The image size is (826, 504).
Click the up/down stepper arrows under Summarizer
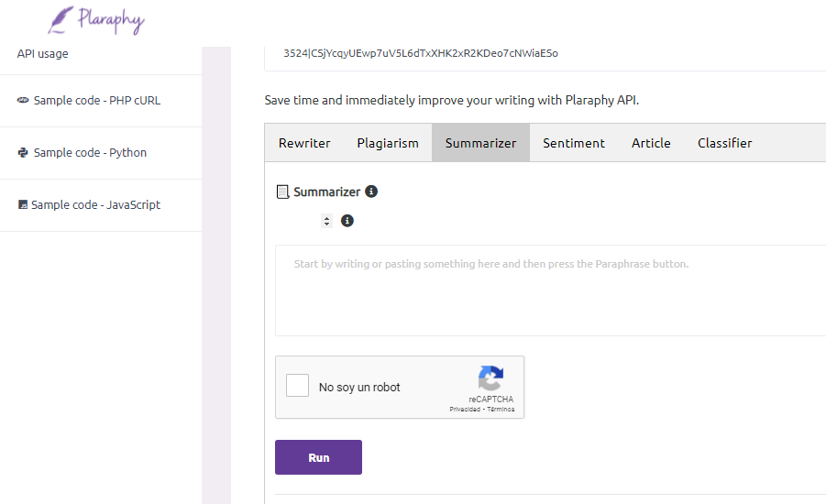(326, 221)
